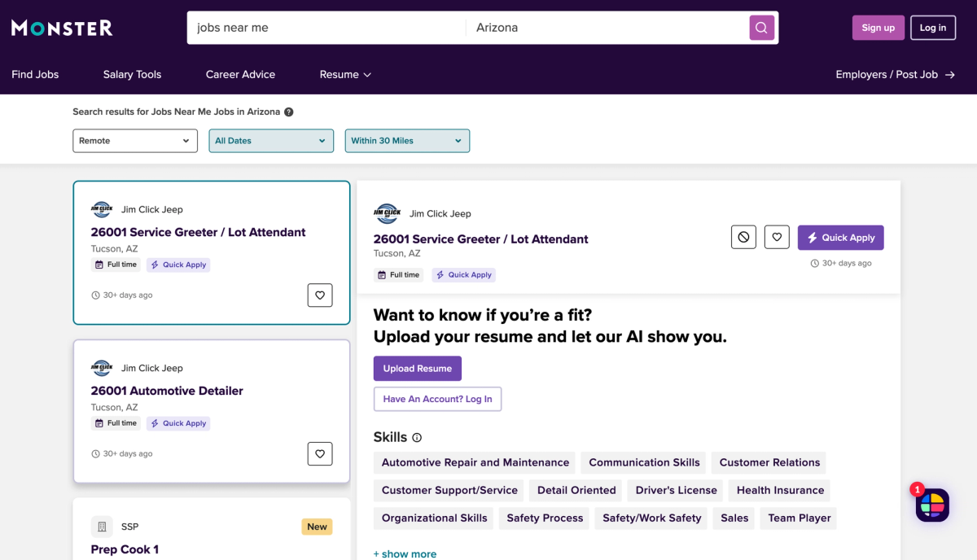Click the Log in button
The image size is (977, 560).
[x=933, y=28]
